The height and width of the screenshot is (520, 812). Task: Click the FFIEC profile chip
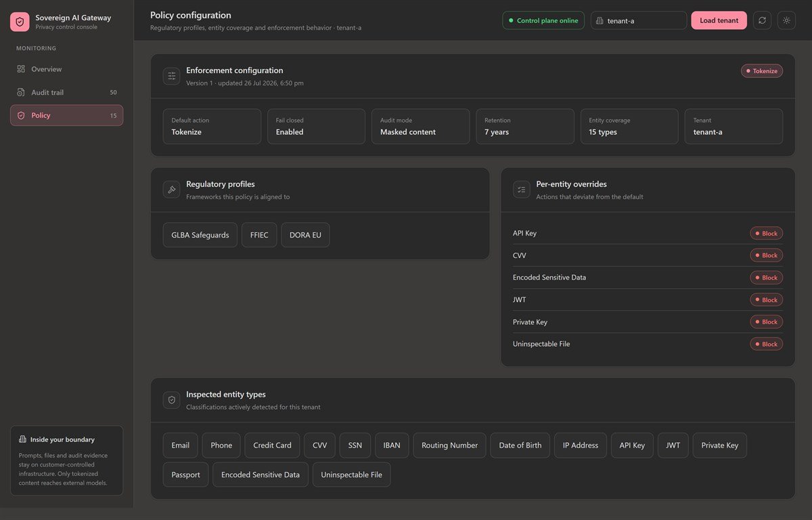[259, 235]
